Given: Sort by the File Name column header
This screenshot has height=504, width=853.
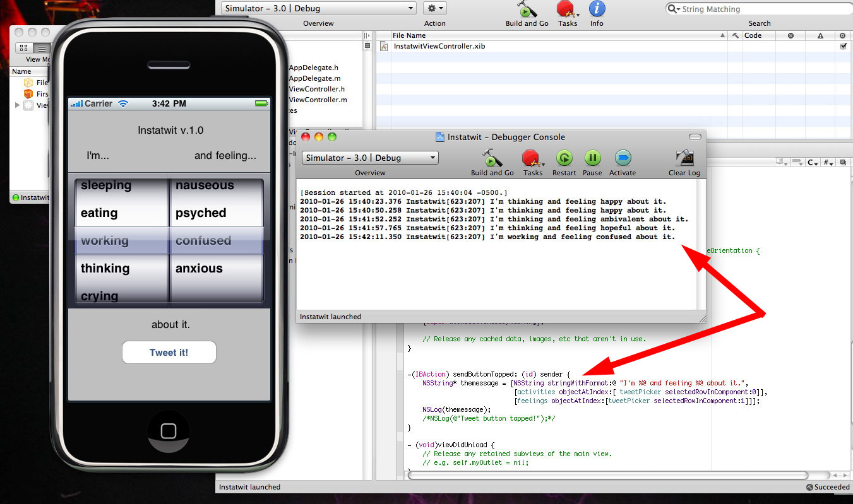Looking at the screenshot, I should coord(559,35).
